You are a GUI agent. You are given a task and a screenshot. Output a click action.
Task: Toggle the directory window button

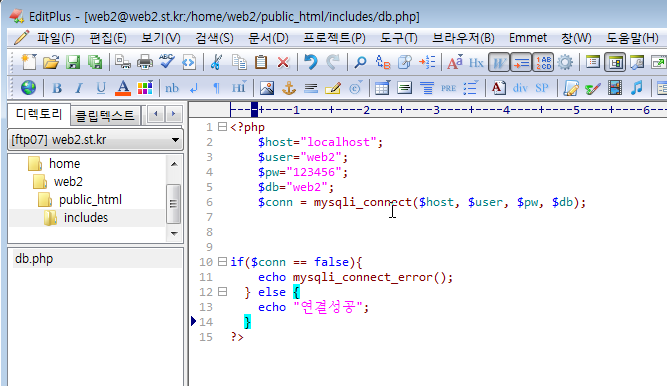coord(615,63)
